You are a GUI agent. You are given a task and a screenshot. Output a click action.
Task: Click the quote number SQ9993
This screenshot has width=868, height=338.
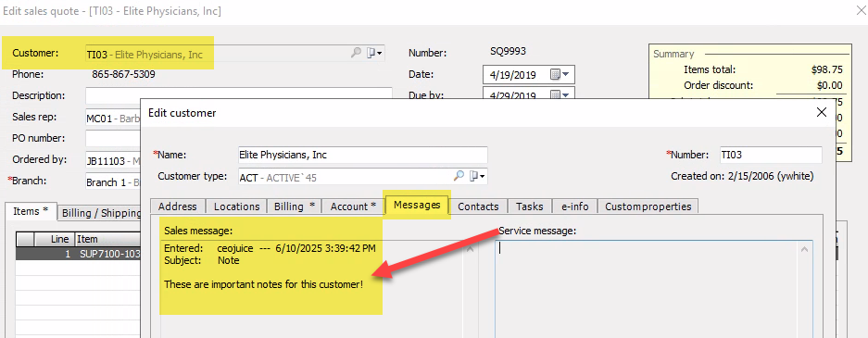(x=509, y=52)
